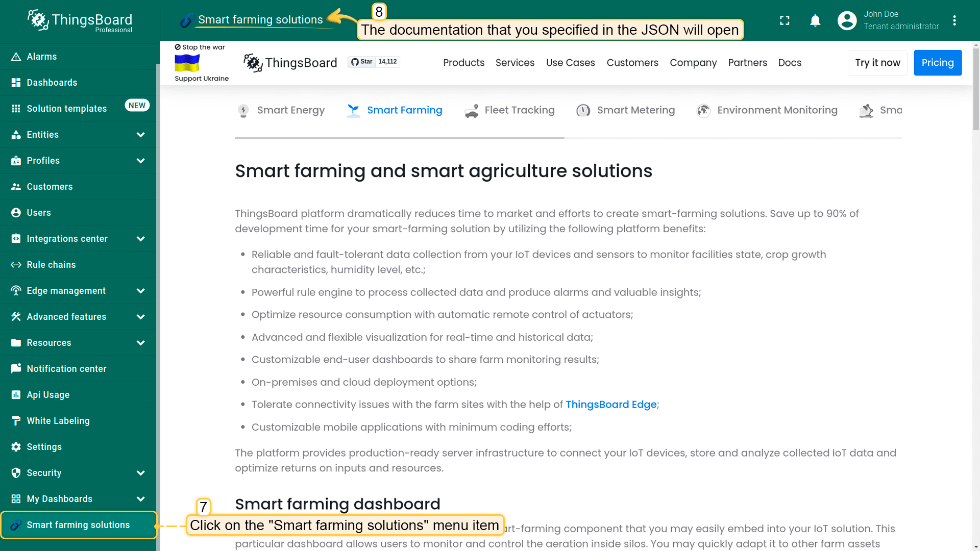
Task: Open Services in the site navigation
Action: [515, 63]
